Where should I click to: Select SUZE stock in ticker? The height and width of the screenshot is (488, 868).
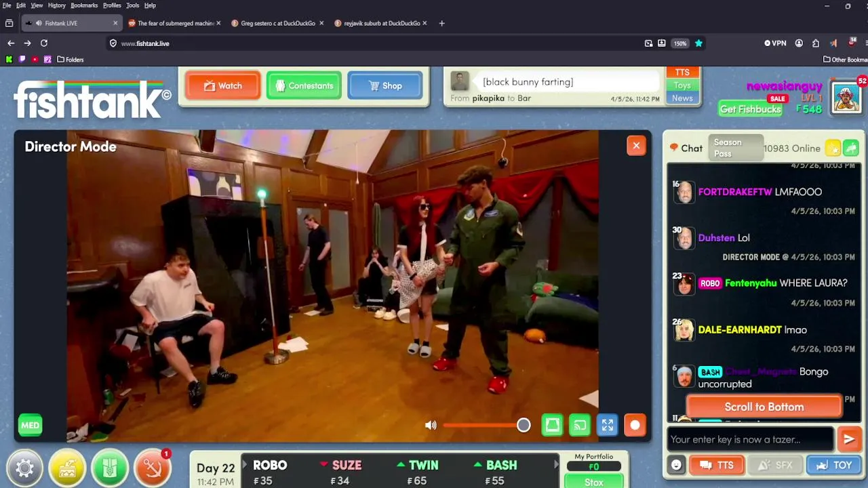(x=346, y=472)
